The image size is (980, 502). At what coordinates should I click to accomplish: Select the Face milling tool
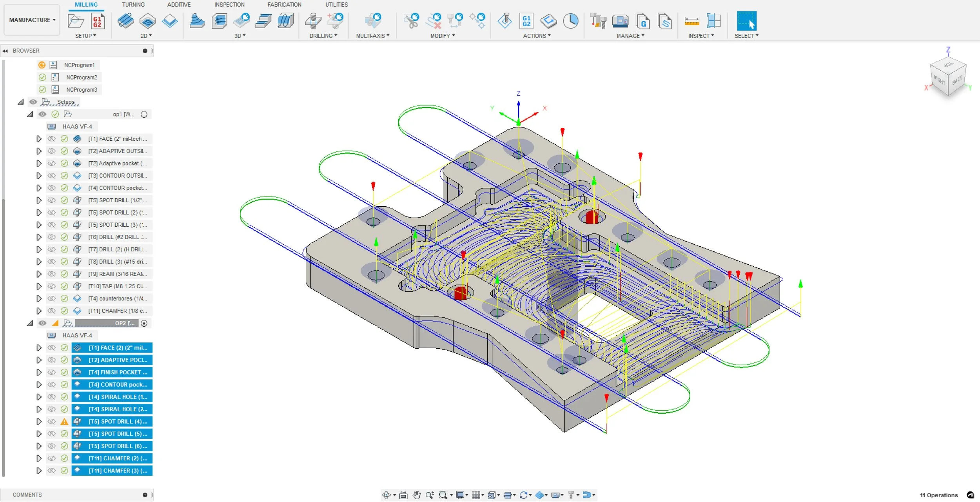125,21
